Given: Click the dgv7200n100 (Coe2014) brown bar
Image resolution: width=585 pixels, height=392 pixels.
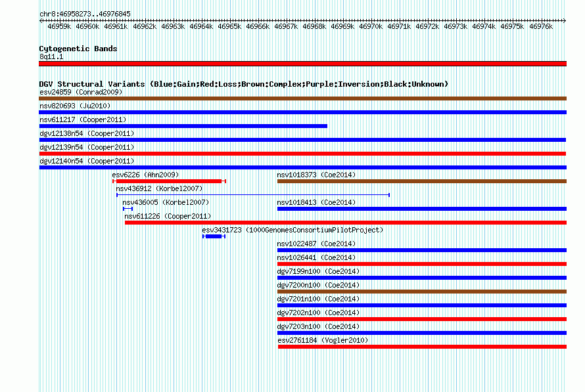Looking at the screenshot, I should [422, 292].
